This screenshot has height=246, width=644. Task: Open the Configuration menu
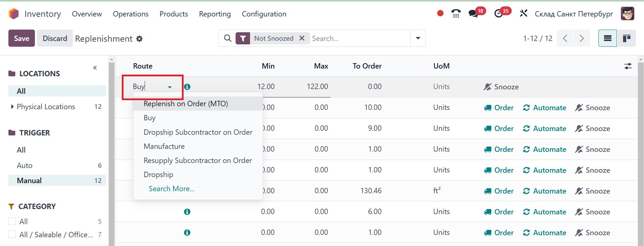tap(264, 14)
